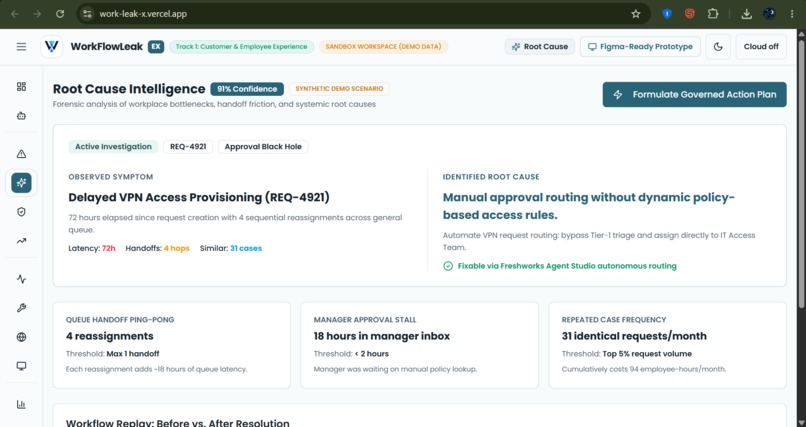Open the globe sidebar icon

point(21,337)
